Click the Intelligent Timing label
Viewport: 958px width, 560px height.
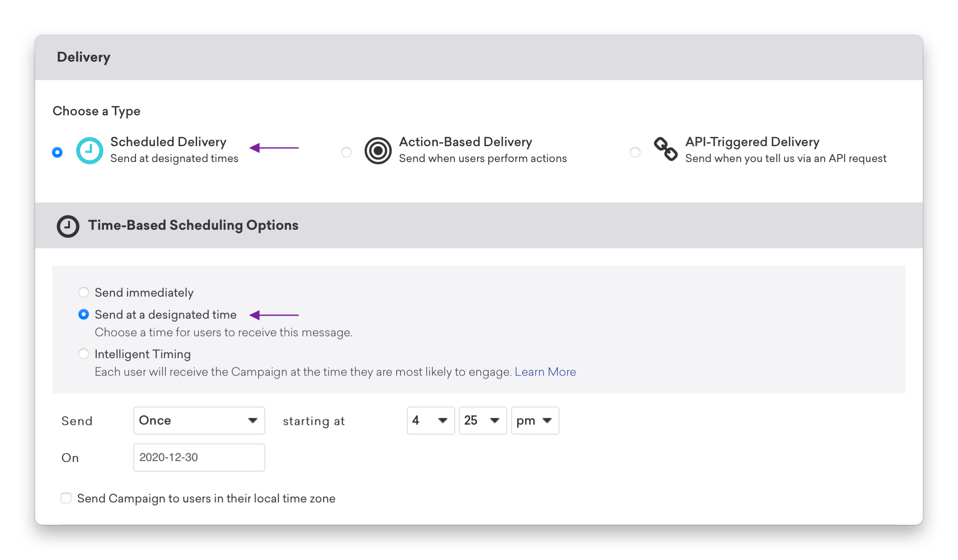[143, 354]
